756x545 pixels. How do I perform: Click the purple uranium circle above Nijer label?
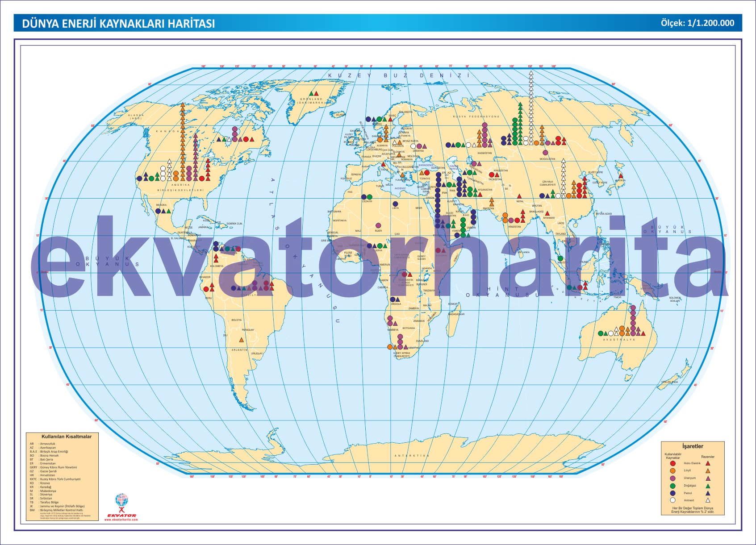click(x=378, y=225)
